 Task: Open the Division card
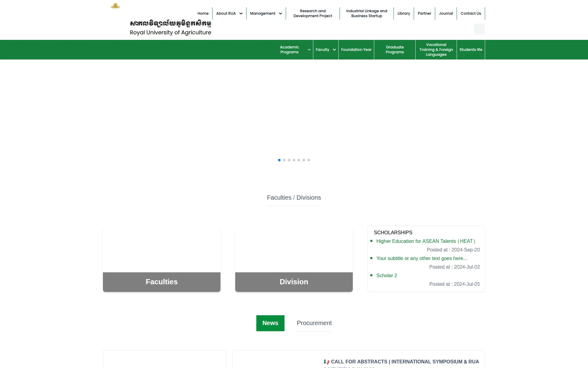tap(294, 259)
